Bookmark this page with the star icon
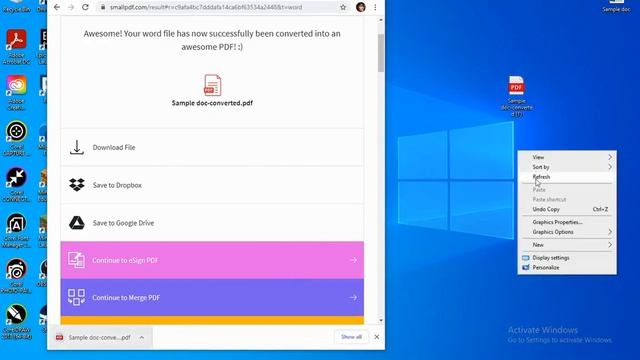The image size is (640, 360). click(x=343, y=7)
